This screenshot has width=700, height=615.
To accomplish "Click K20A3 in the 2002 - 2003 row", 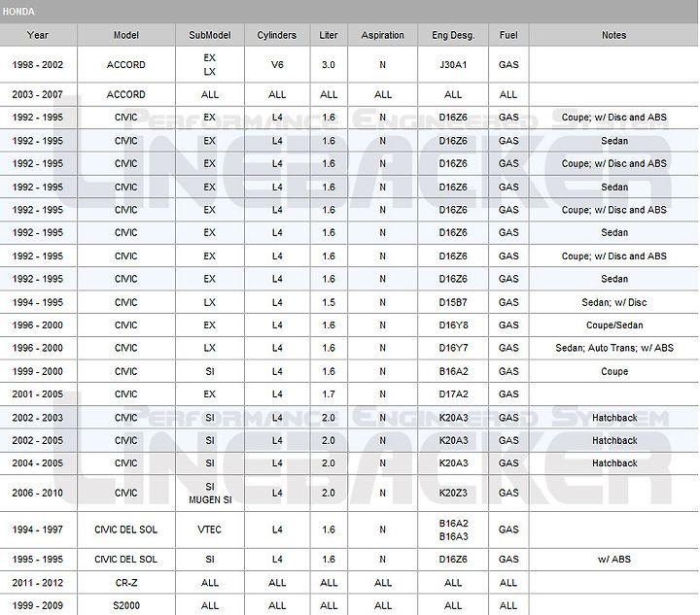I will click(453, 418).
